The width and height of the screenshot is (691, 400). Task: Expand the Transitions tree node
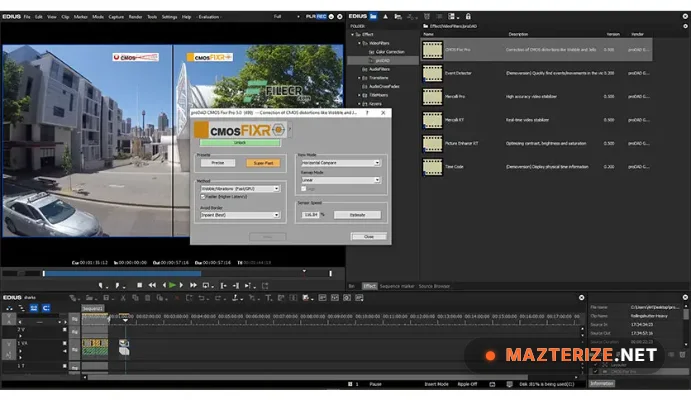pos(359,78)
